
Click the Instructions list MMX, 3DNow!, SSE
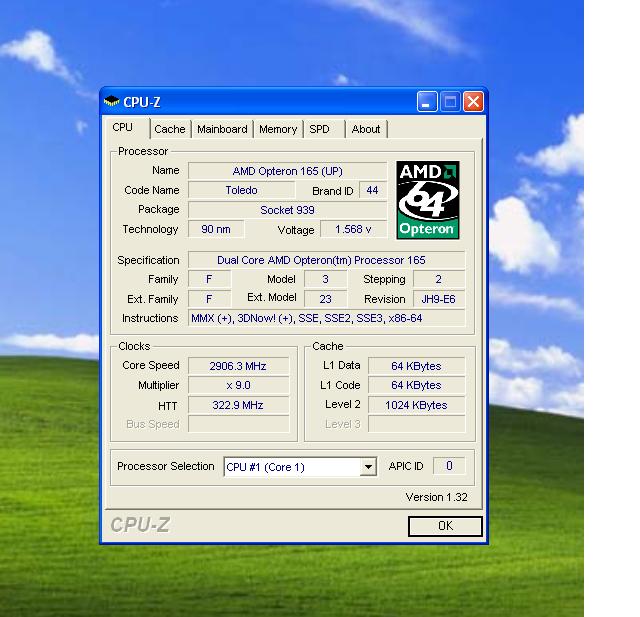click(327, 318)
